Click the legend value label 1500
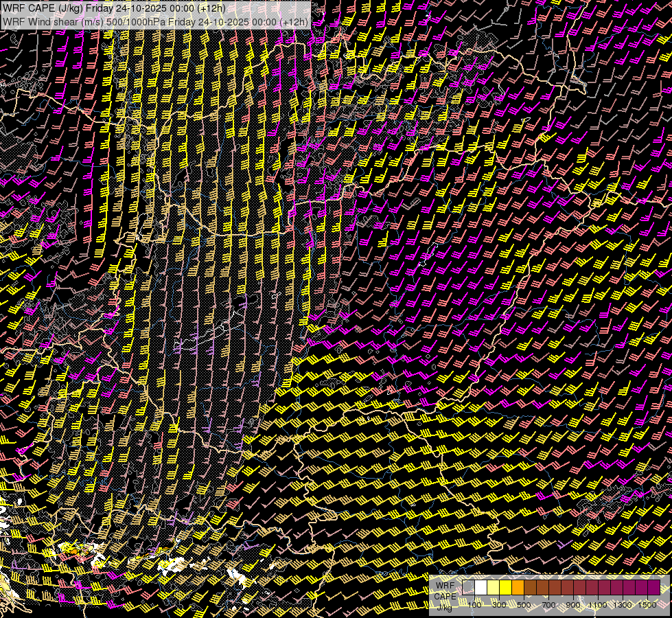The height and width of the screenshot is (618, 672). point(647,605)
